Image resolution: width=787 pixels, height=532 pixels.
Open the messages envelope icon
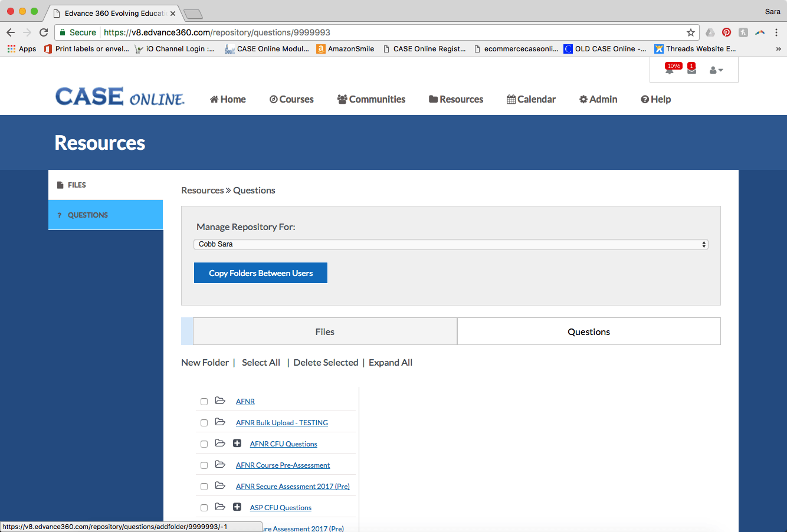tap(691, 70)
